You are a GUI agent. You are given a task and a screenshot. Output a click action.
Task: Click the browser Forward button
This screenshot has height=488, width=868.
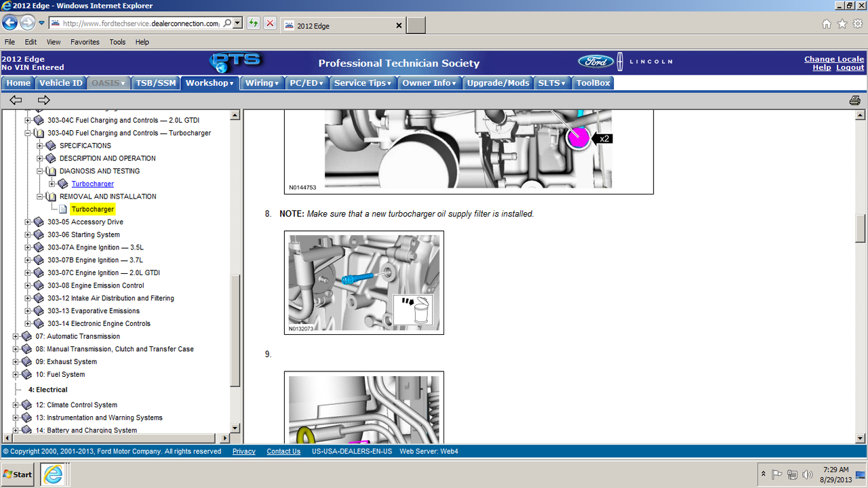[x=27, y=22]
